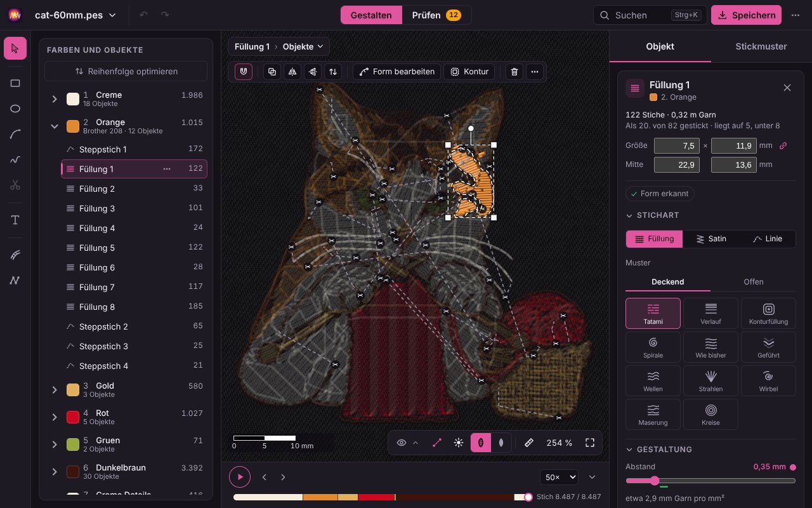Click the Form bearbeiten button
Image resolution: width=812 pixels, height=508 pixels.
click(397, 72)
